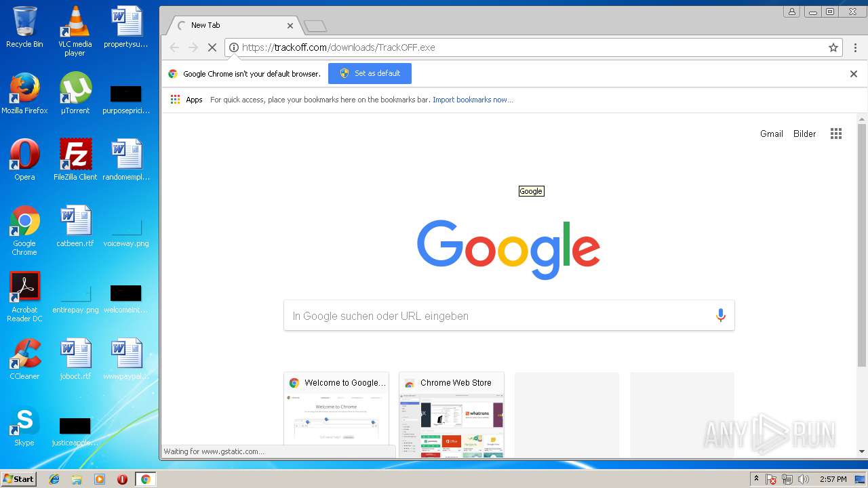Click Set as default button
Viewport: 868px width, 488px height.
tap(370, 73)
